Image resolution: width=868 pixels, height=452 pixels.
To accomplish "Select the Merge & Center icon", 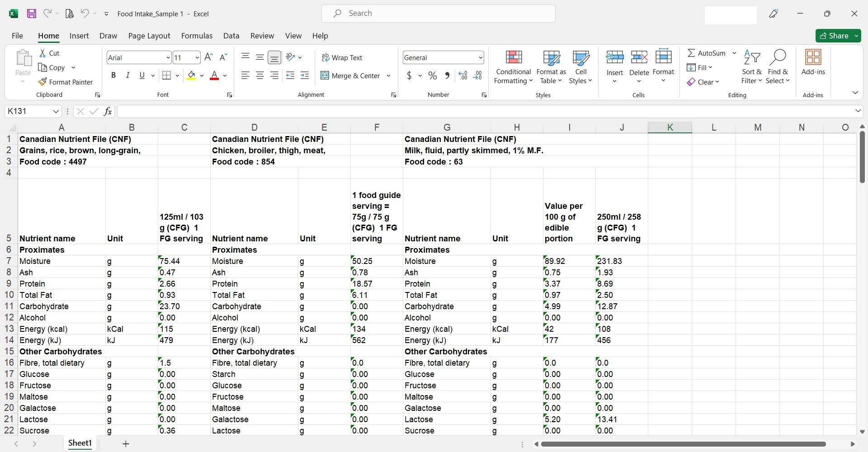I will [x=325, y=75].
